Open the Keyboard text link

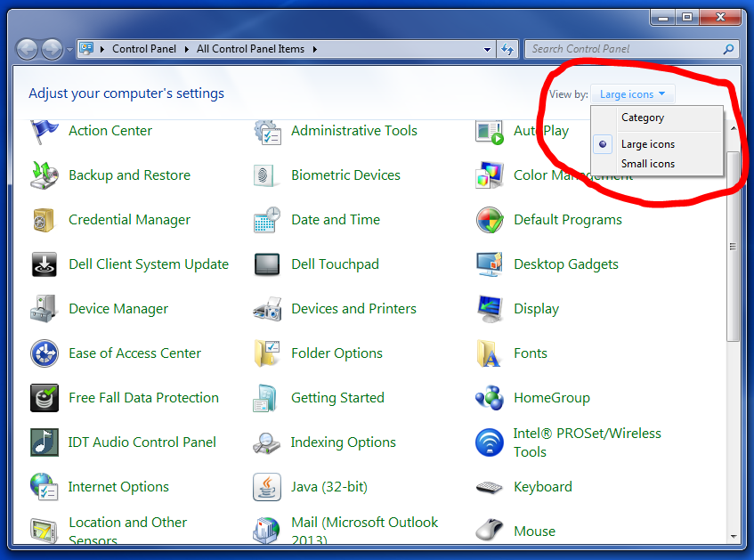pos(543,486)
